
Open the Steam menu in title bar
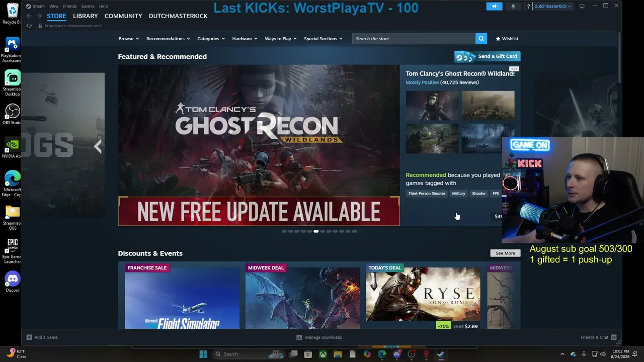[38, 6]
